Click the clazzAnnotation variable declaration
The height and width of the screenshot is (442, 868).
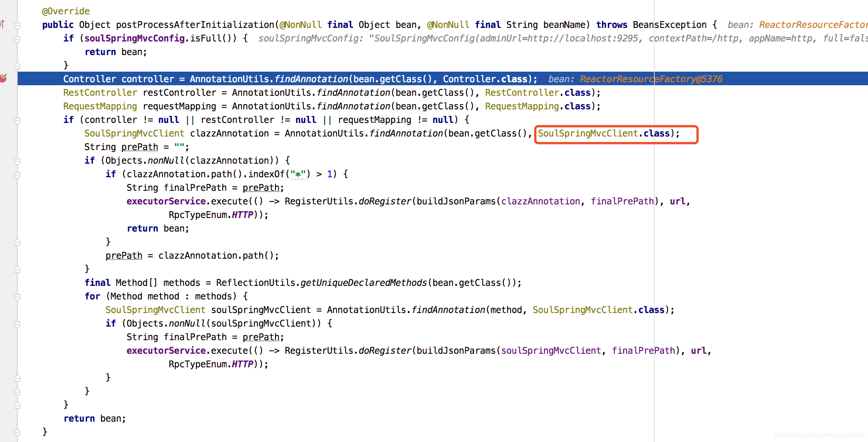click(x=229, y=134)
